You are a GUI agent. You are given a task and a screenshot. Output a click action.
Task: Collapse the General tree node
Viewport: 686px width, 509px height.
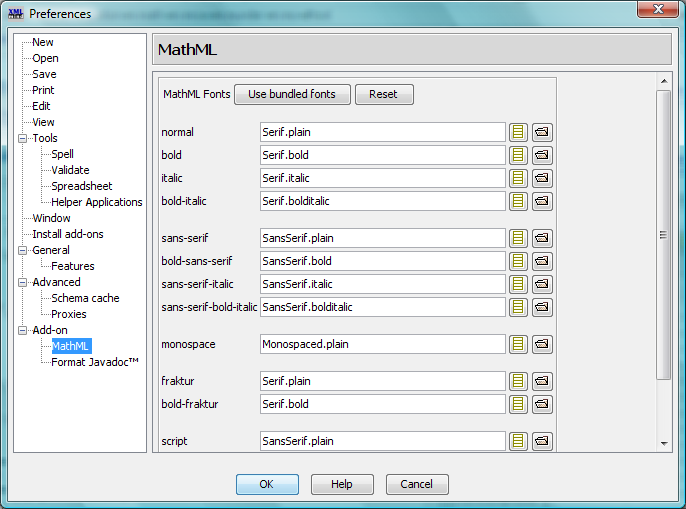pos(22,250)
